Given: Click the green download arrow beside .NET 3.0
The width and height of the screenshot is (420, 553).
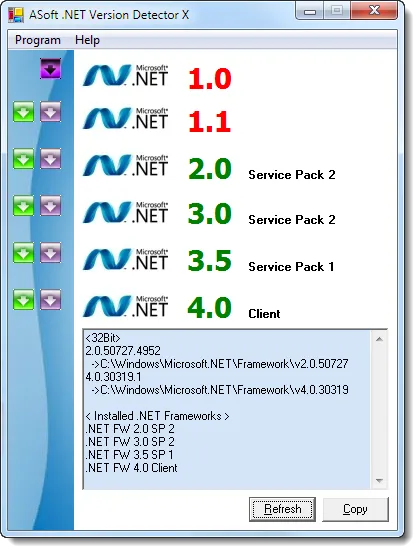Looking at the screenshot, I should click(24, 205).
